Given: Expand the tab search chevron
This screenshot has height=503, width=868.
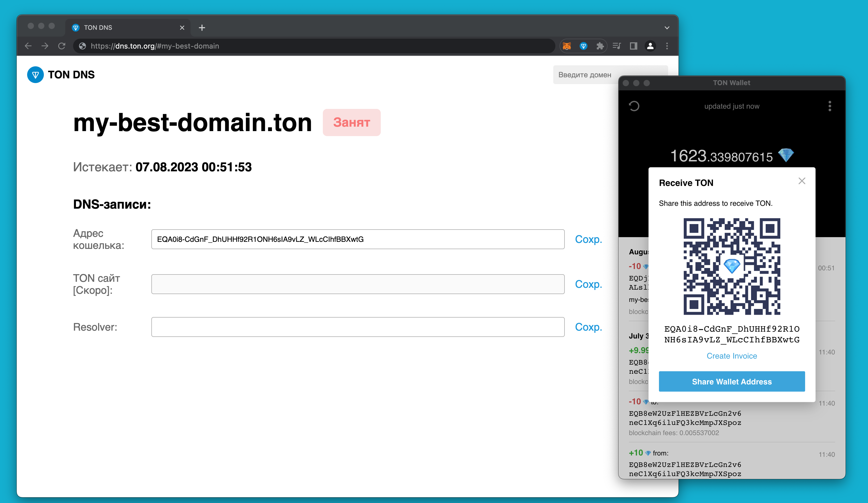Looking at the screenshot, I should [x=667, y=28].
